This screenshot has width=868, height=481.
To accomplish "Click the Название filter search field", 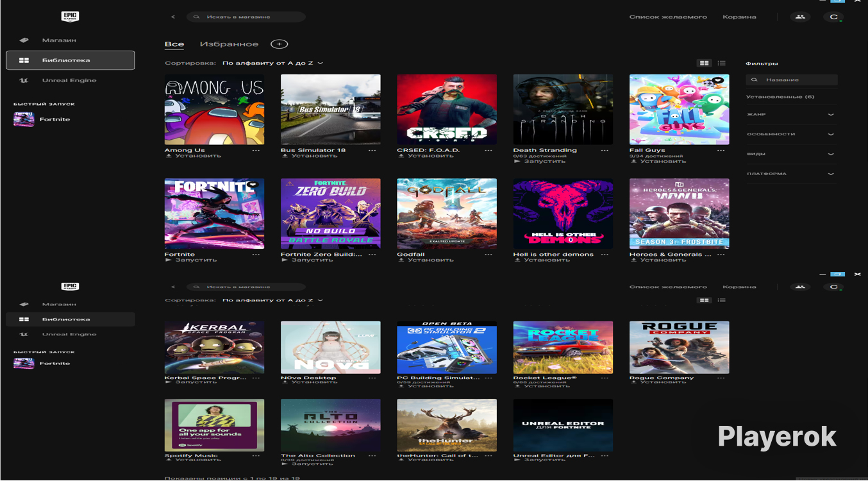I will pyautogui.click(x=792, y=80).
